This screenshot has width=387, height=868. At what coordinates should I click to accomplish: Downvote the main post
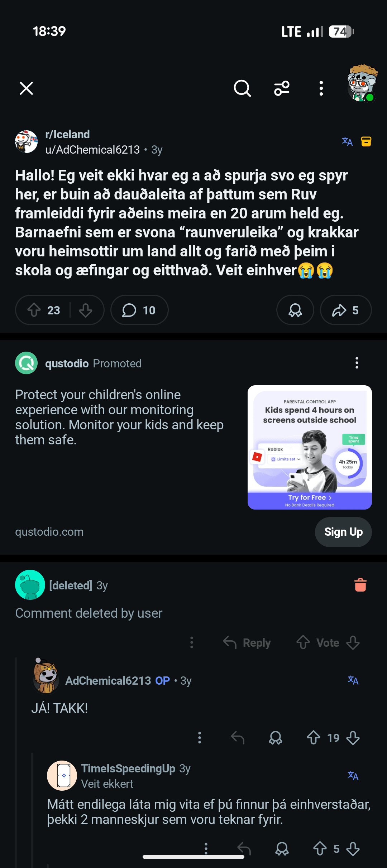[86, 310]
